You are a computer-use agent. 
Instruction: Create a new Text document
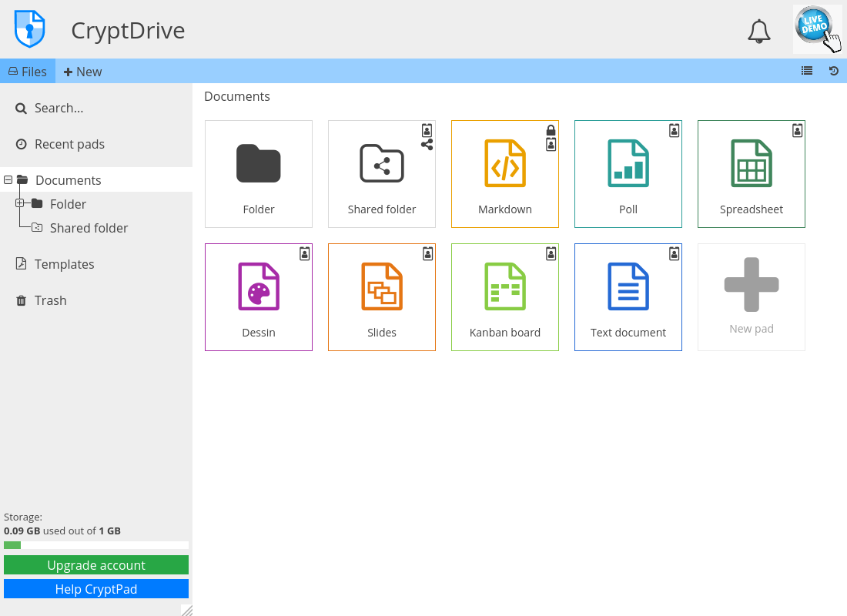[628, 296]
